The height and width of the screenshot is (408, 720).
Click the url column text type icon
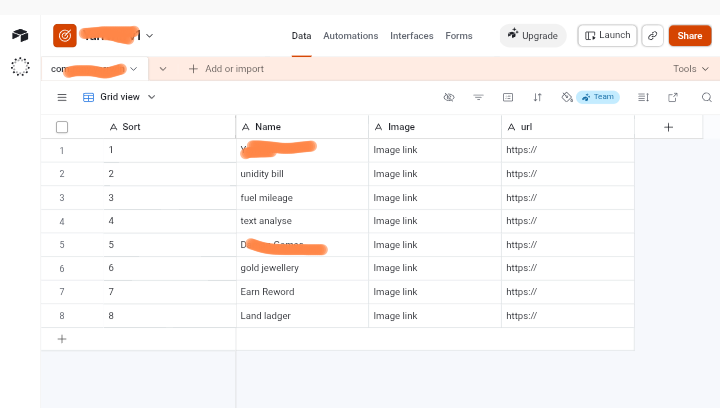[511, 127]
